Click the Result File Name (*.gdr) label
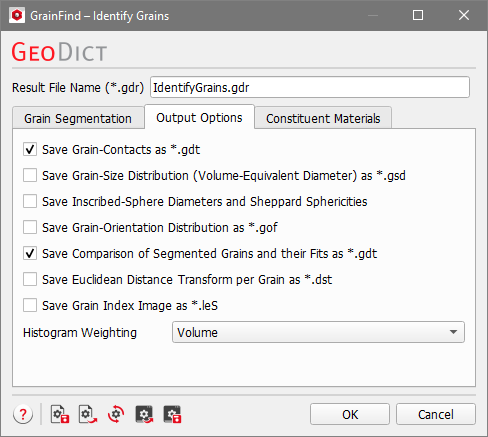 click(x=78, y=88)
